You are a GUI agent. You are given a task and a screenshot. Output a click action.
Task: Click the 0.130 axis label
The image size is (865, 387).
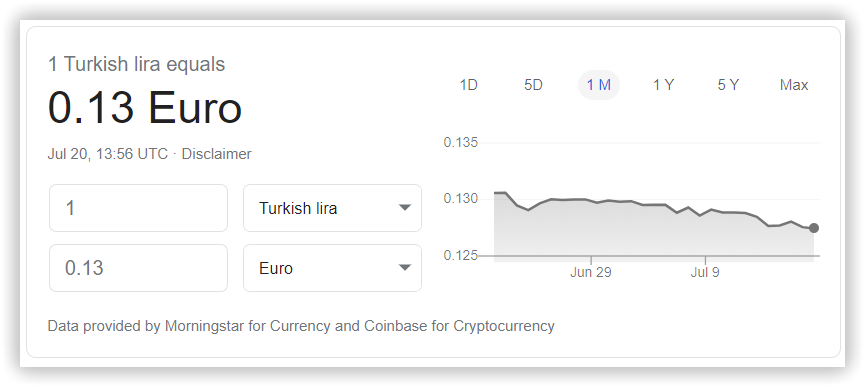pyautogui.click(x=461, y=198)
